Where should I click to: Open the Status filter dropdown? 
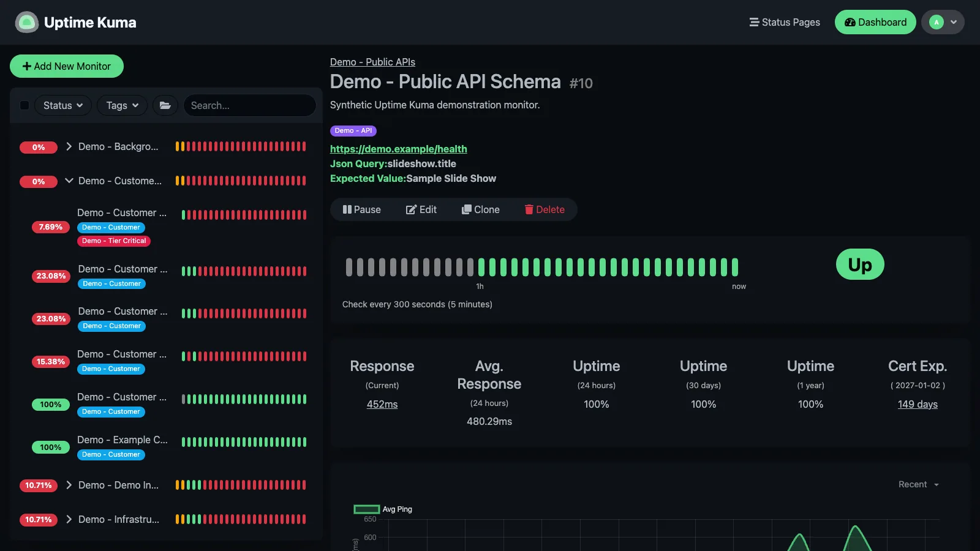(63, 105)
